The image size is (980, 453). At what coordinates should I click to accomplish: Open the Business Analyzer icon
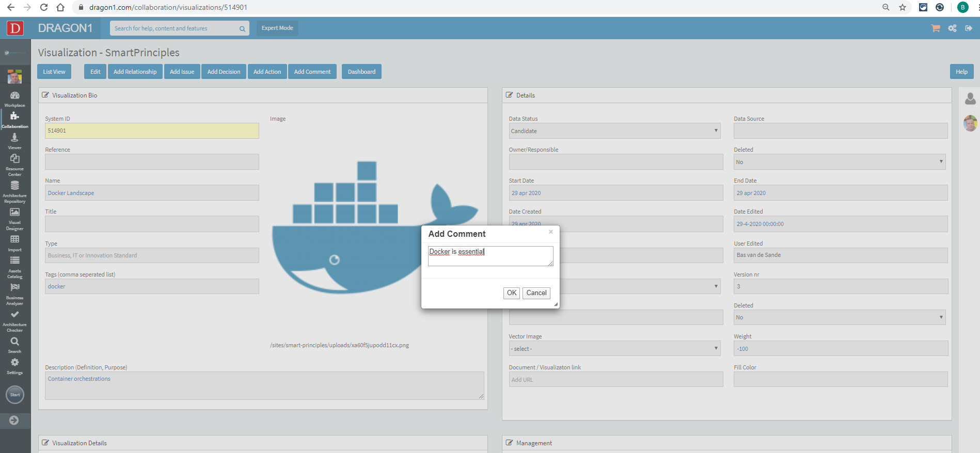(14, 290)
